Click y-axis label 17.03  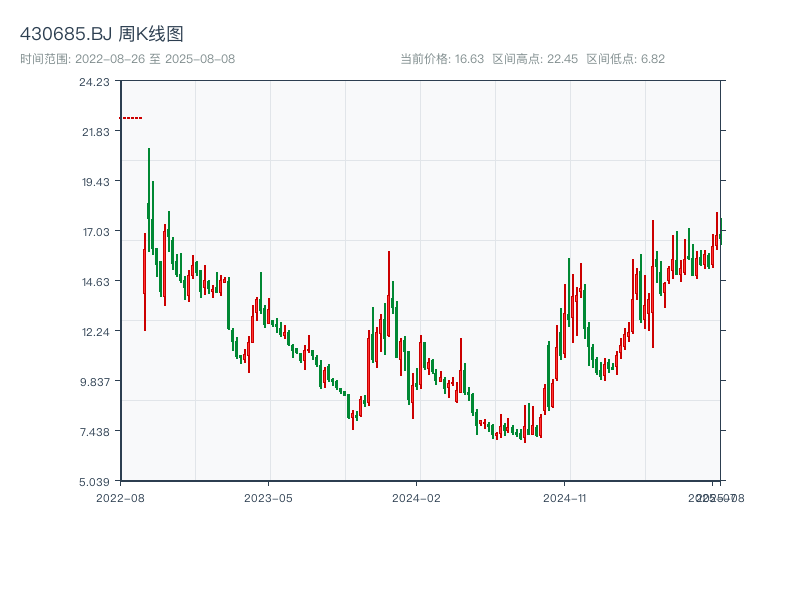[96, 232]
